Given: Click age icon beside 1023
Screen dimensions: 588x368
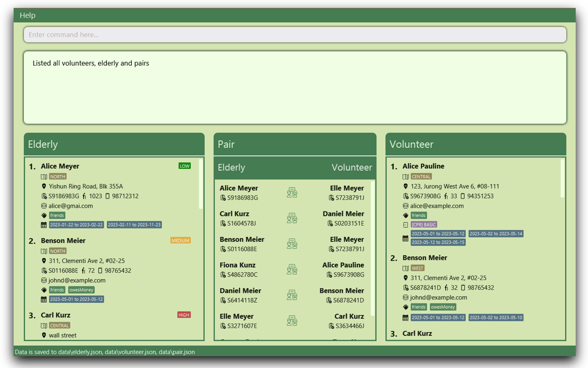Looking at the screenshot, I should pyautogui.click(x=84, y=196).
